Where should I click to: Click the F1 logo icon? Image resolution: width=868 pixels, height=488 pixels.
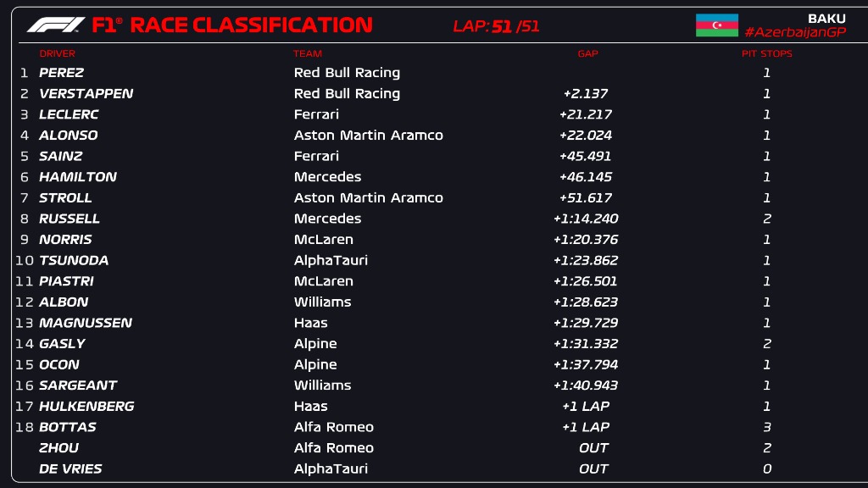click(x=56, y=25)
